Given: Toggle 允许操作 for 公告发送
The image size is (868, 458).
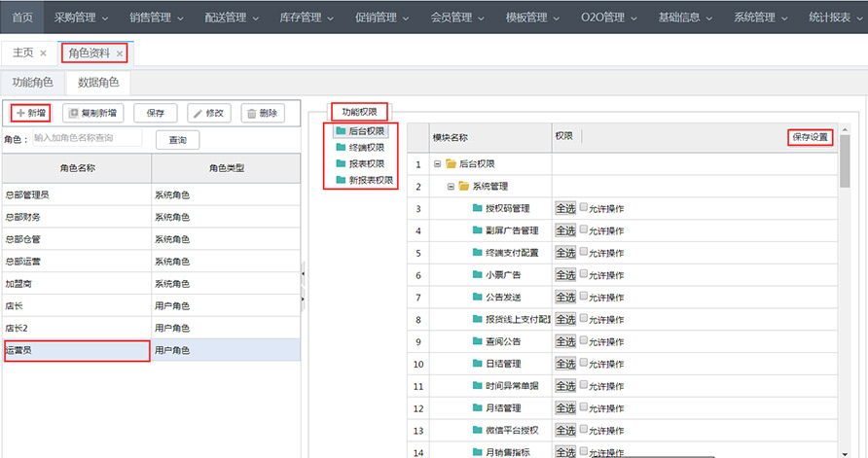Looking at the screenshot, I should coord(584,296).
